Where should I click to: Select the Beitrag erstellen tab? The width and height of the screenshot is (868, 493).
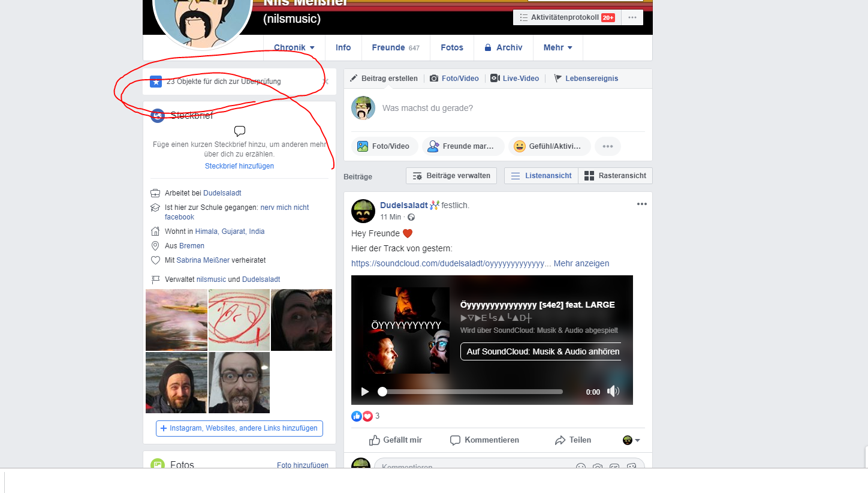[x=384, y=79]
